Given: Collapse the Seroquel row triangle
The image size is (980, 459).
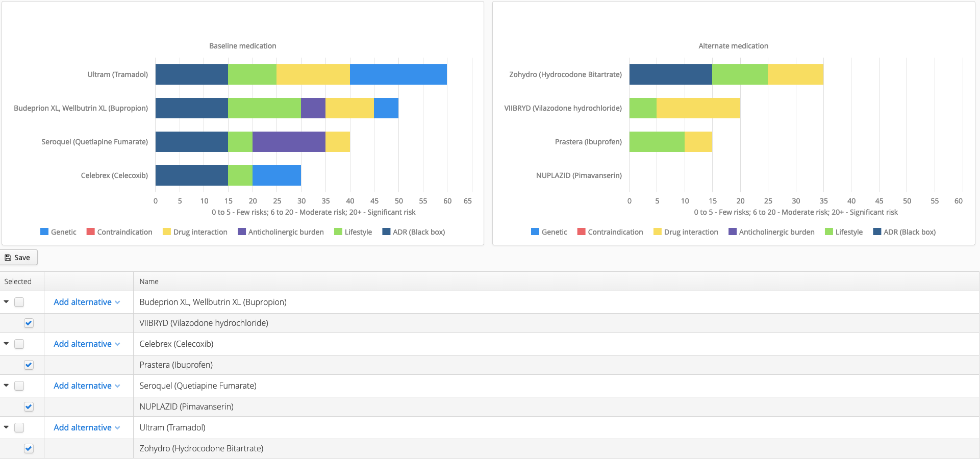Looking at the screenshot, I should [6, 386].
